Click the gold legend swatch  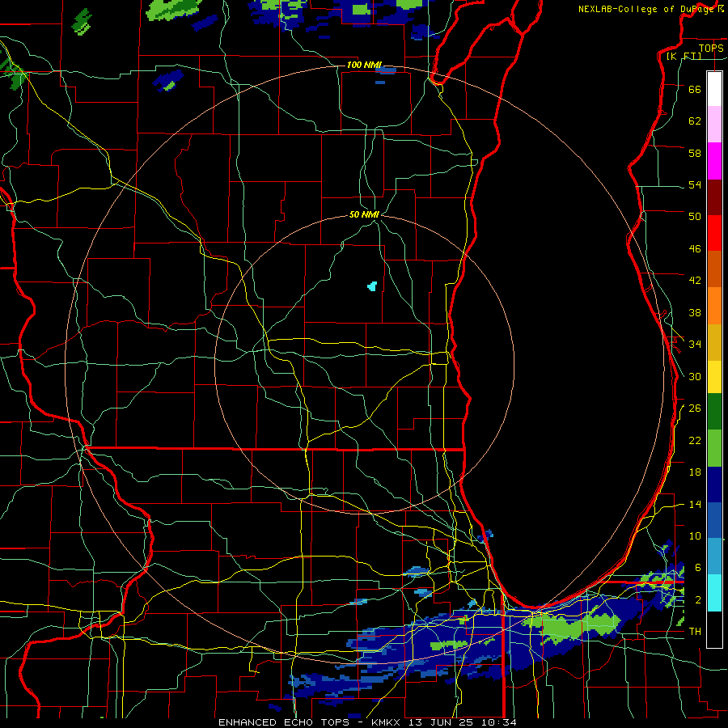coord(714,343)
